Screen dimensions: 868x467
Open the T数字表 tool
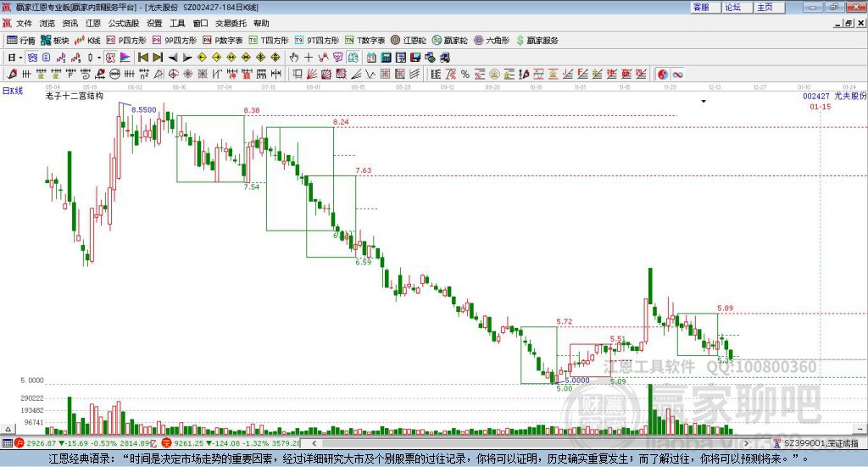point(364,41)
